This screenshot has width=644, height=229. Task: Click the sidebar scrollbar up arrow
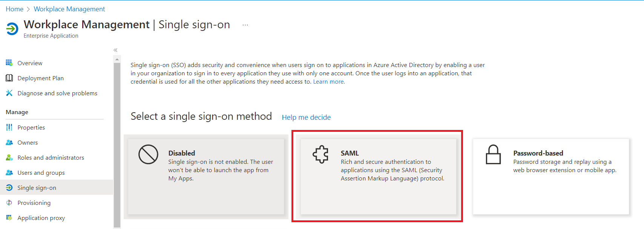click(117, 59)
